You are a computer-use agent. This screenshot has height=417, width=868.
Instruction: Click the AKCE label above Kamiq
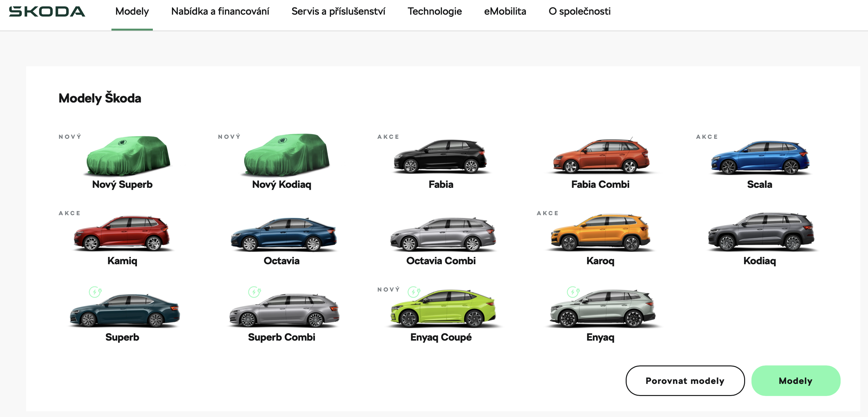69,213
